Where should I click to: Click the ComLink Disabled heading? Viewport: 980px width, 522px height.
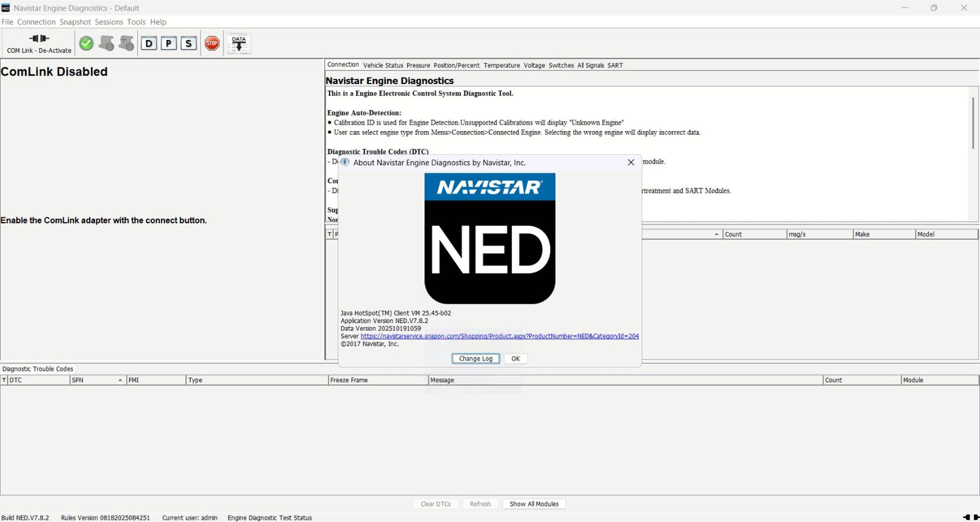point(54,72)
